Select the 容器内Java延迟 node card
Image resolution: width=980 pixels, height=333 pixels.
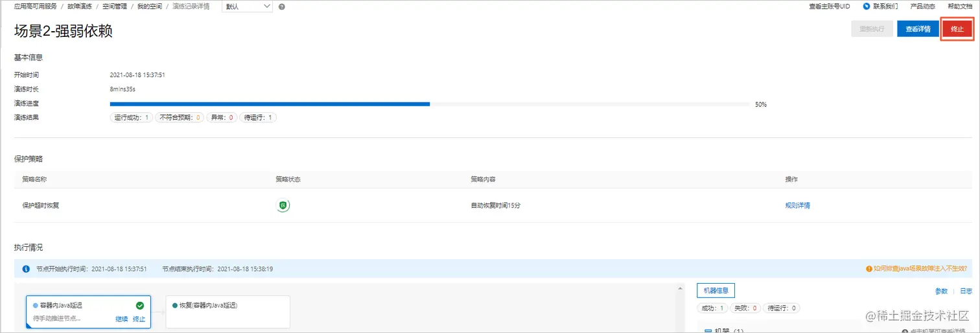pyautogui.click(x=88, y=312)
